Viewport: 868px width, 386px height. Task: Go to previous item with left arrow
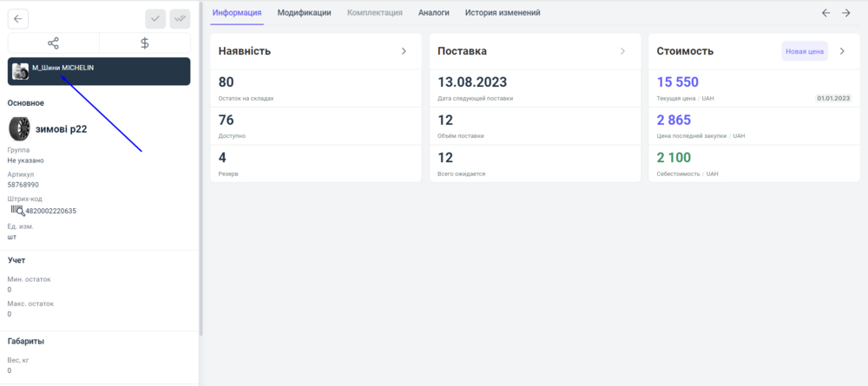(825, 13)
